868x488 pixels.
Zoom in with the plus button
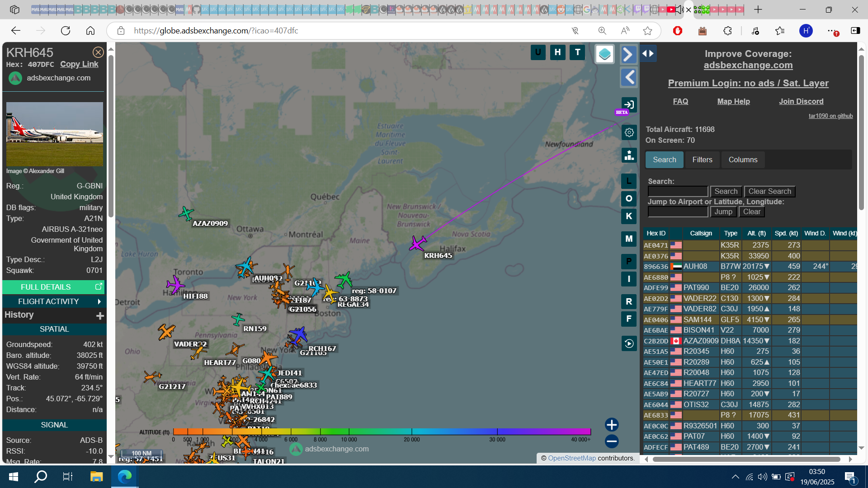(612, 425)
